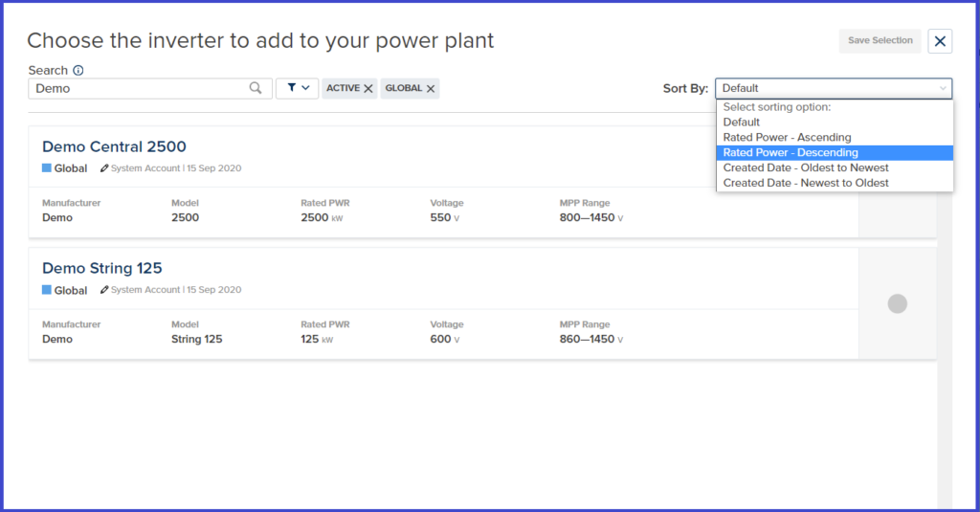Open the filter funnel dropdown
The image size is (980, 512).
(x=298, y=88)
